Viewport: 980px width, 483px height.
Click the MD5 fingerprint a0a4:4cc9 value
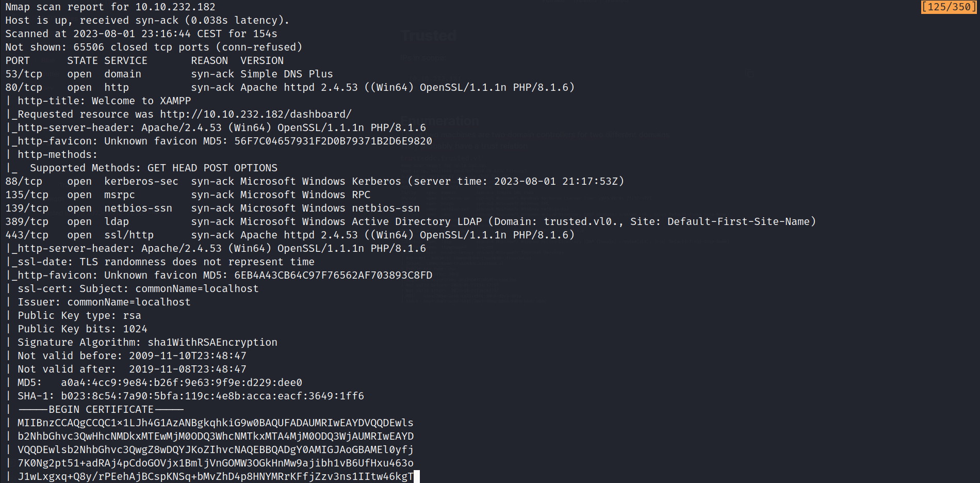coord(182,382)
